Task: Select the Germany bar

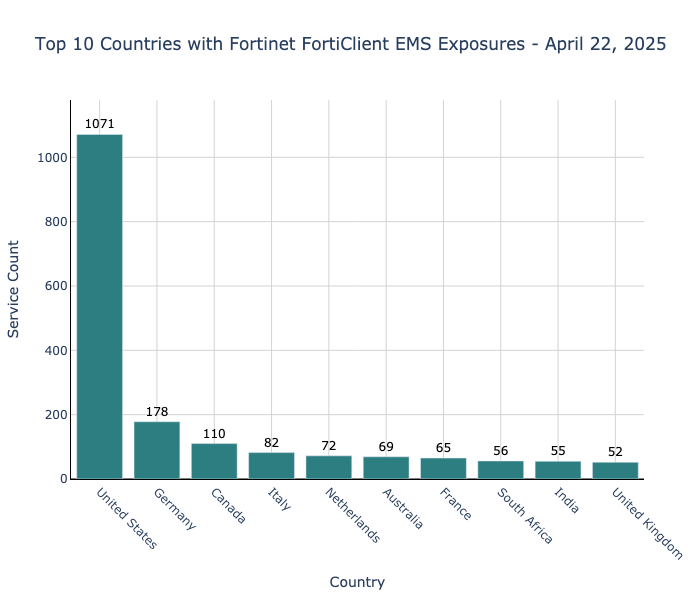Action: pos(157,450)
